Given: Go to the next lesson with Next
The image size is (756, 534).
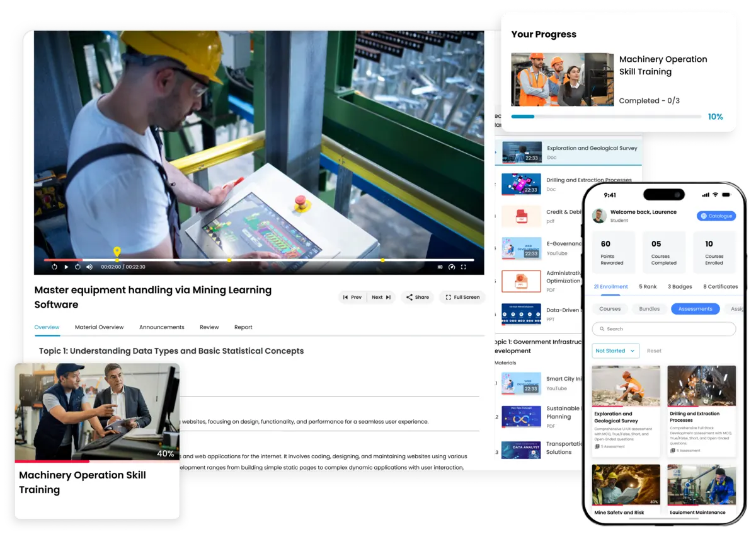Looking at the screenshot, I should [x=381, y=297].
